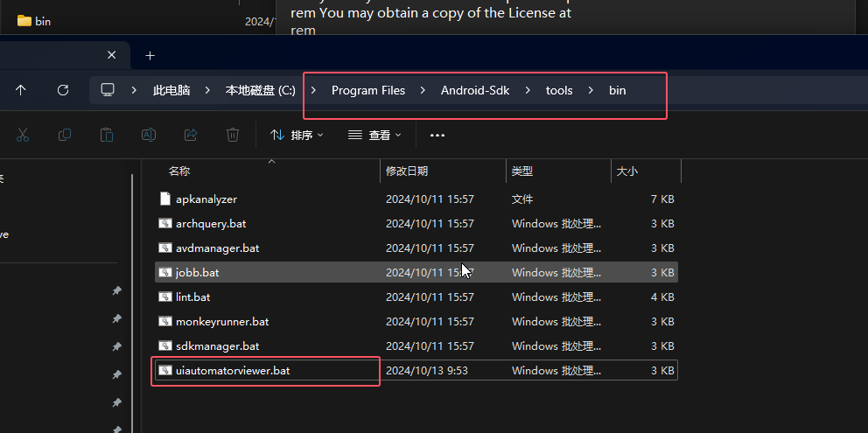Click the 2024/10/13 9:53 modified date
868x433 pixels.
pos(427,370)
